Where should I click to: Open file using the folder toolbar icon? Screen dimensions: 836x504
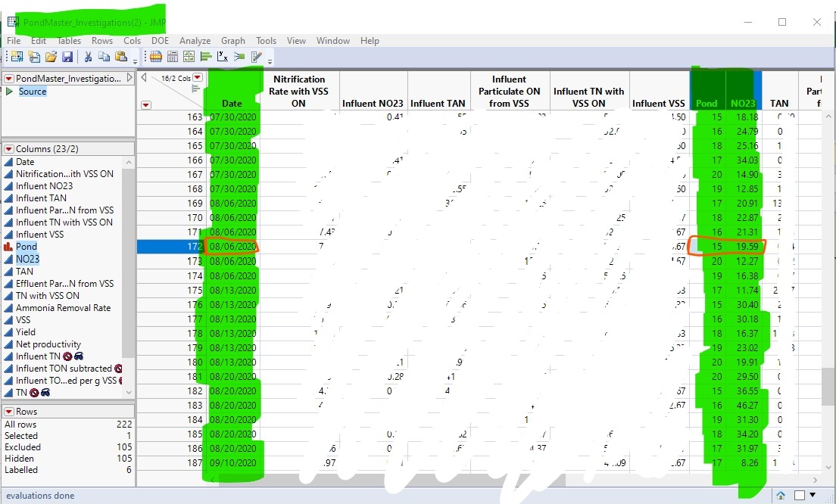point(51,57)
